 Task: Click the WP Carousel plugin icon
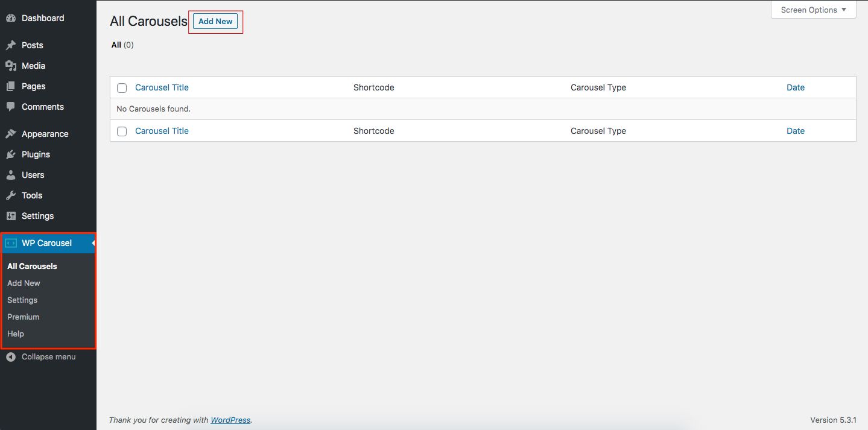(11, 243)
